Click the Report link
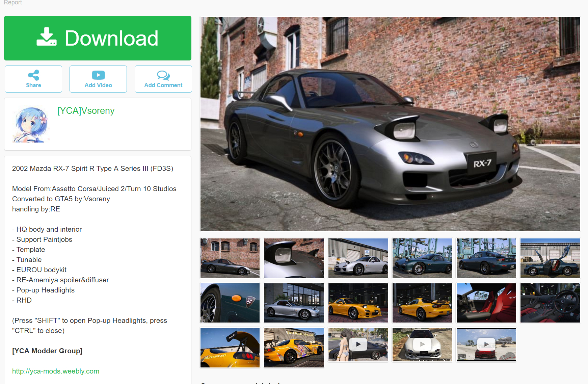Image resolution: width=588 pixels, height=384 pixels. pyautogui.click(x=13, y=3)
